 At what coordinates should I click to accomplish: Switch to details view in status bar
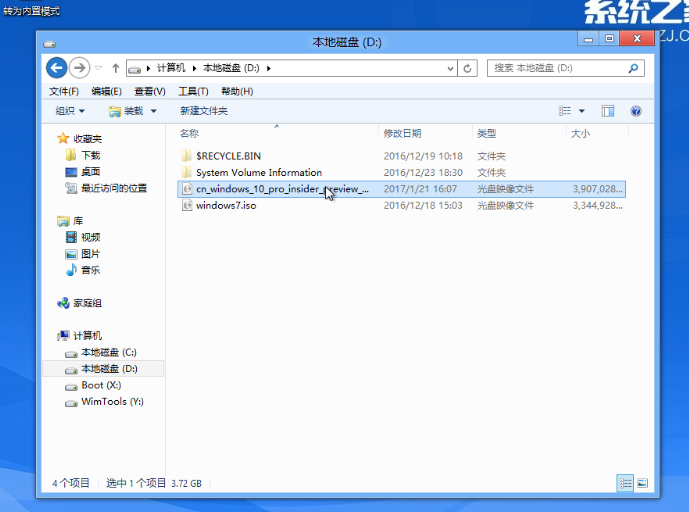(625, 483)
